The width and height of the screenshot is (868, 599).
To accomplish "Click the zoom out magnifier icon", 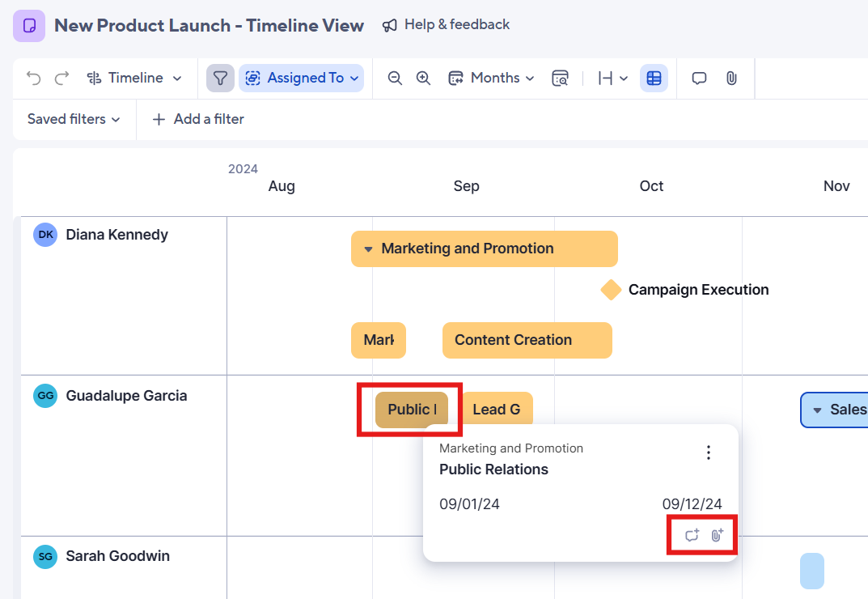I will 395,78.
